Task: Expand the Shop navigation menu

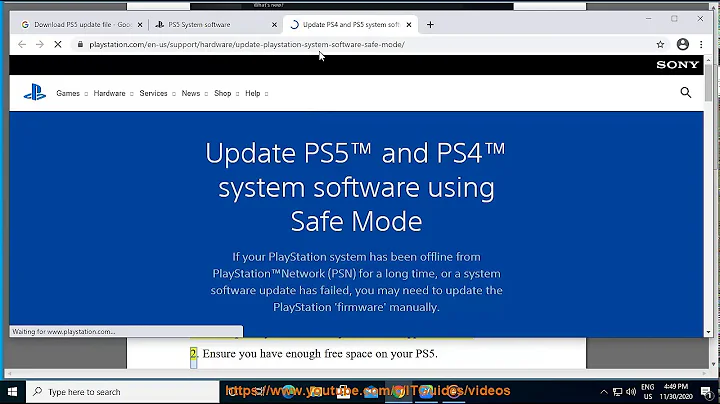Action: click(226, 93)
